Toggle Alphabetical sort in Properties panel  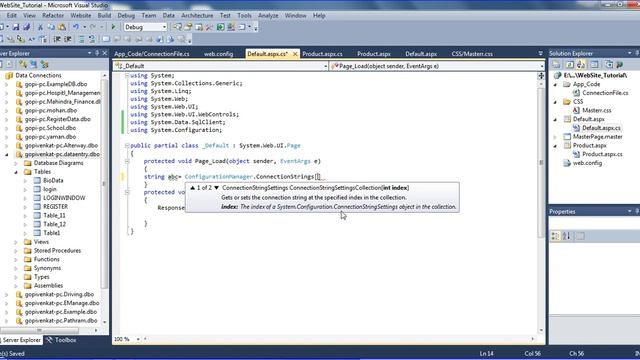(x=566, y=236)
